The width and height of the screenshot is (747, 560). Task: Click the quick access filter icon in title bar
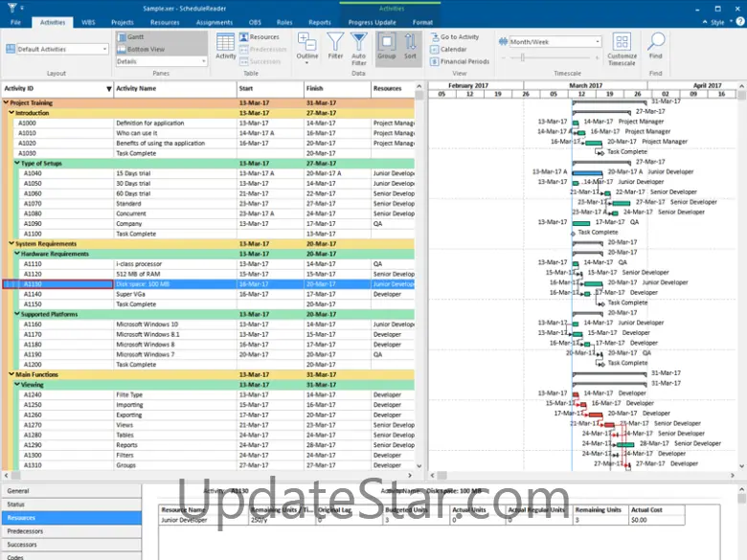click(x=11, y=8)
